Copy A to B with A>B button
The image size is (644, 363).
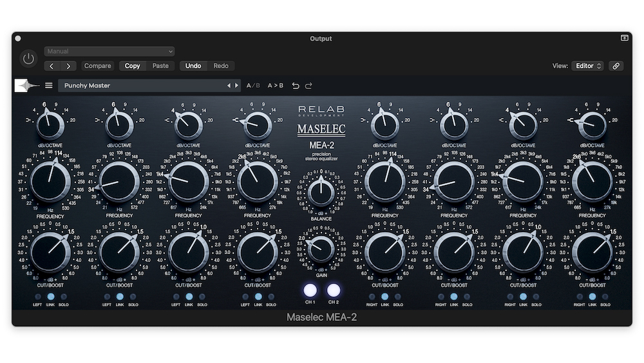tap(275, 86)
